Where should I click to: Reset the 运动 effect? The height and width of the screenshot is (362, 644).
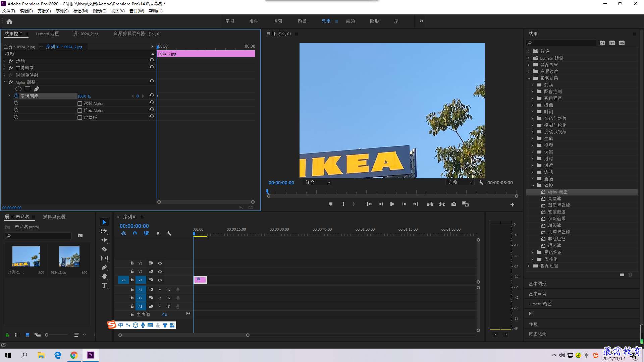(152, 60)
